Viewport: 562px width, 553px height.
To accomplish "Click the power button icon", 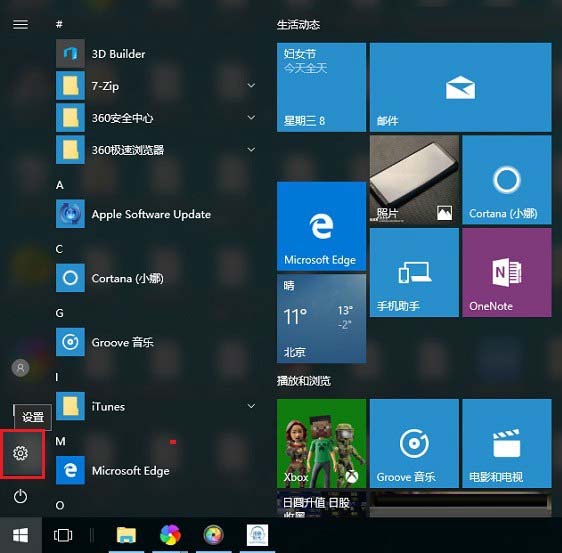I will point(20,496).
